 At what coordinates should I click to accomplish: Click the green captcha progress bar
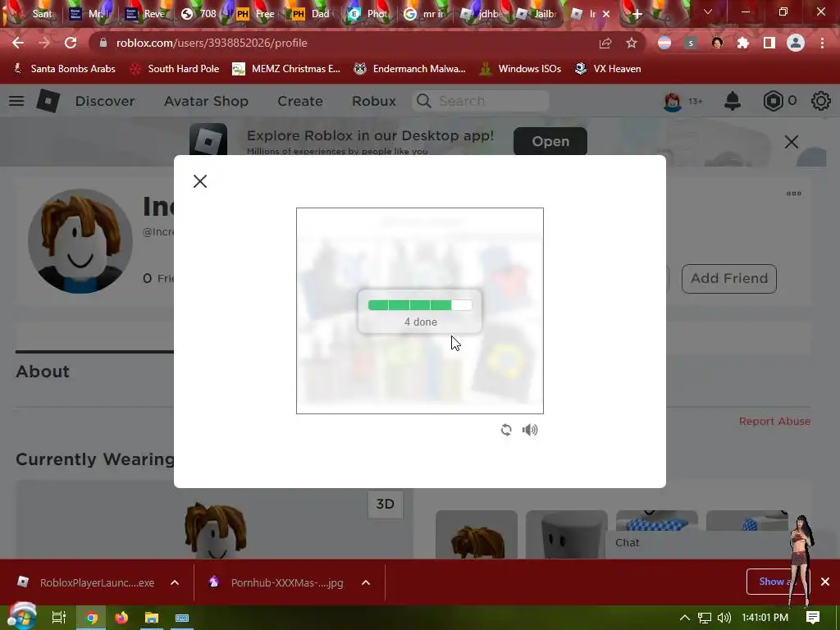(x=420, y=305)
